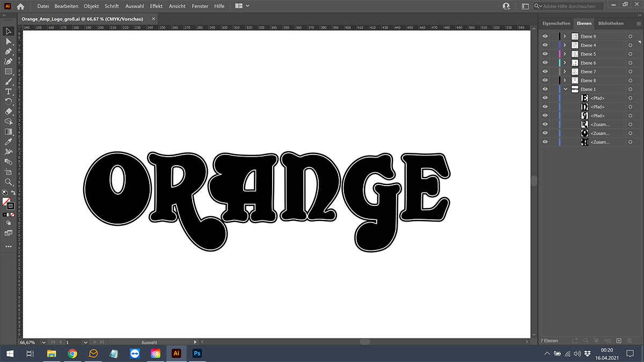Select the Curvature tool
This screenshot has height=362, width=644.
tap(9, 61)
